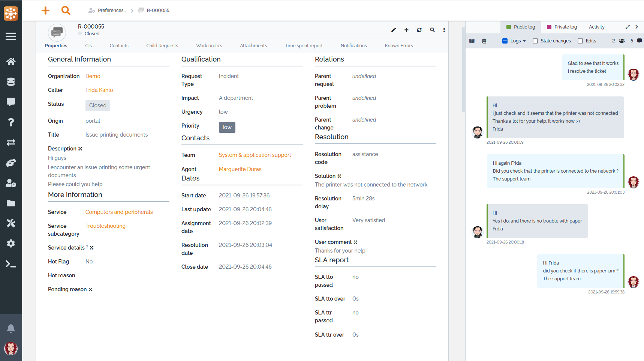This screenshot has width=644, height=361.
Task: Open the Frida Kahlo caller link
Action: (99, 90)
